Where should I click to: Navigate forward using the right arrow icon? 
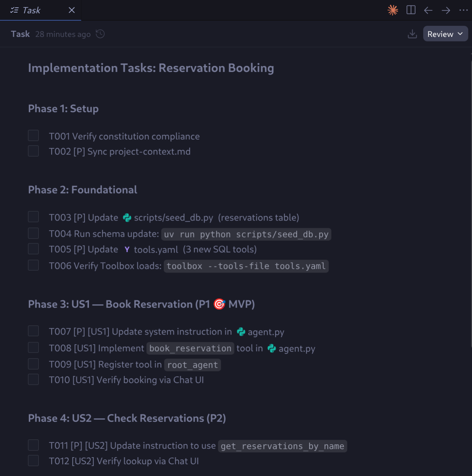pyautogui.click(x=446, y=10)
